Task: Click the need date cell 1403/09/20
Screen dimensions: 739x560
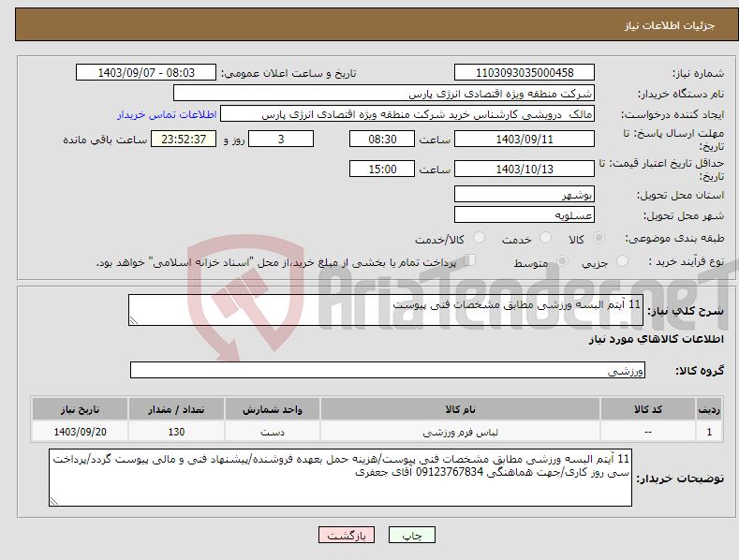Action: tap(81, 432)
